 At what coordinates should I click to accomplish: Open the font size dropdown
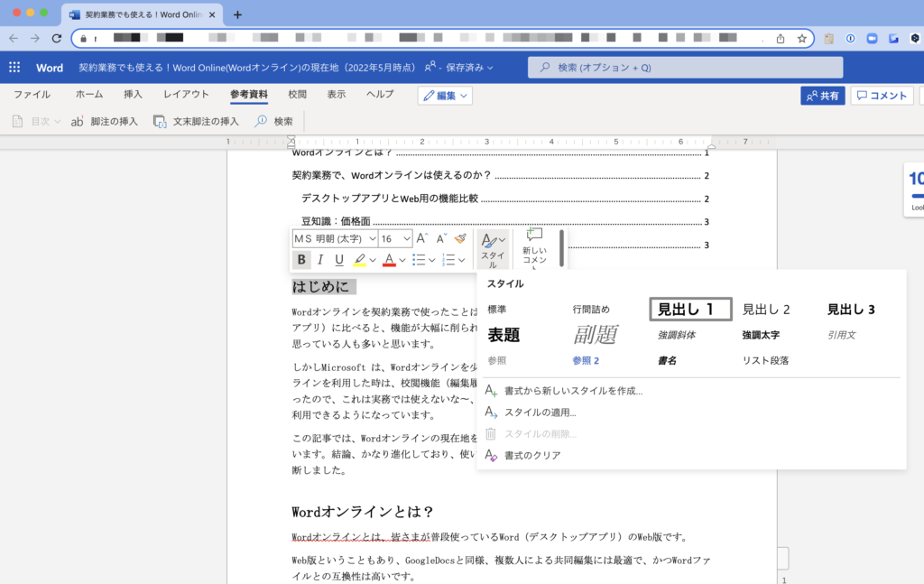pyautogui.click(x=395, y=238)
